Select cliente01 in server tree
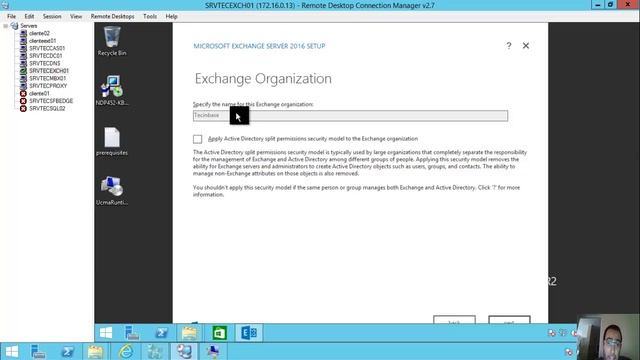The image size is (640, 360). (39, 93)
